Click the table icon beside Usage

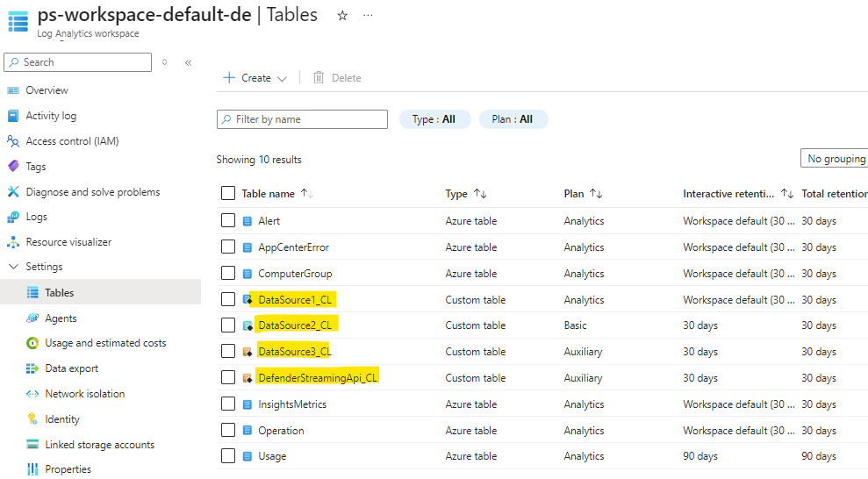click(x=247, y=457)
